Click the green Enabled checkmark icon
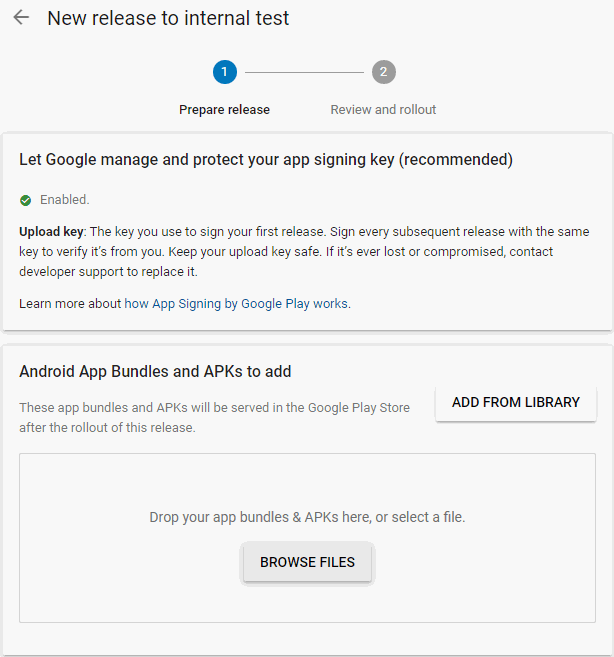Viewport: 614px width, 657px height. click(x=26, y=200)
